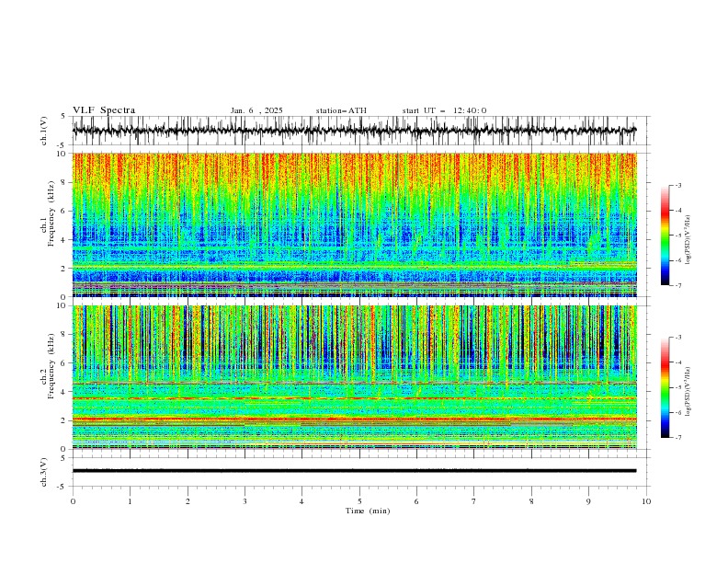The height and width of the screenshot is (563, 728).
Task: Click time axis tick label '8'
Action: point(531,501)
